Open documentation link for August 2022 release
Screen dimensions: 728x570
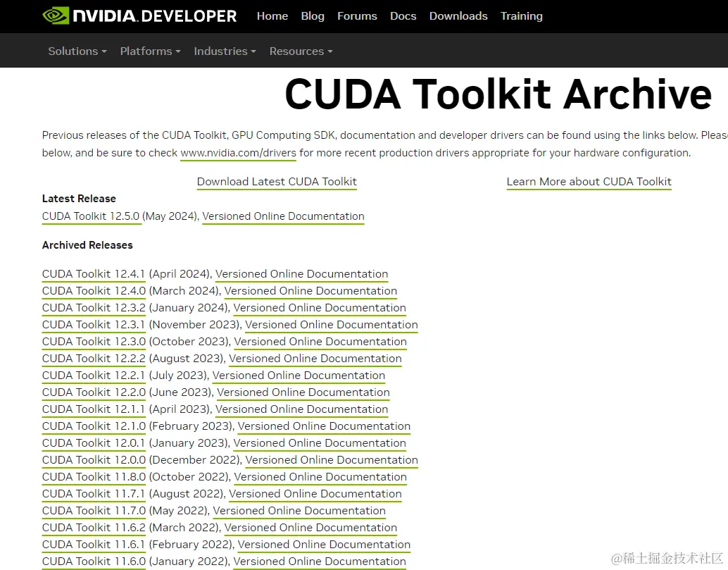315,494
